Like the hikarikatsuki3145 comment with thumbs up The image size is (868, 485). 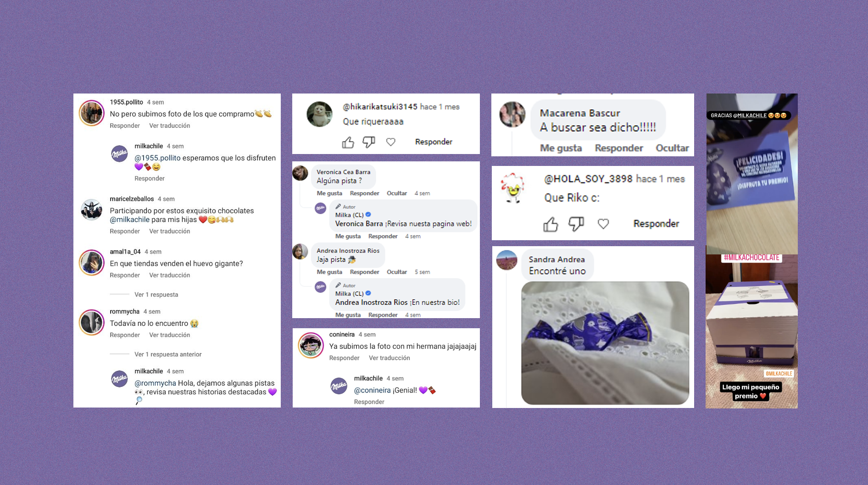pos(348,142)
